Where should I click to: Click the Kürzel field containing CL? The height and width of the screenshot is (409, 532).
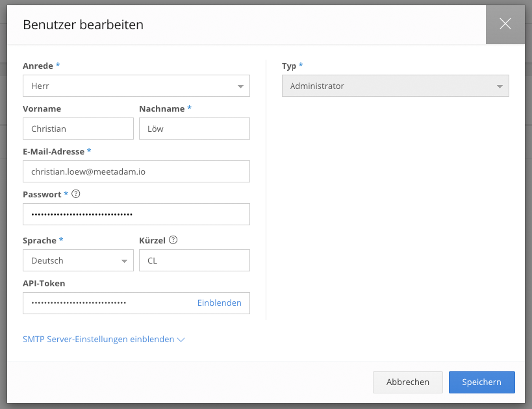click(194, 260)
